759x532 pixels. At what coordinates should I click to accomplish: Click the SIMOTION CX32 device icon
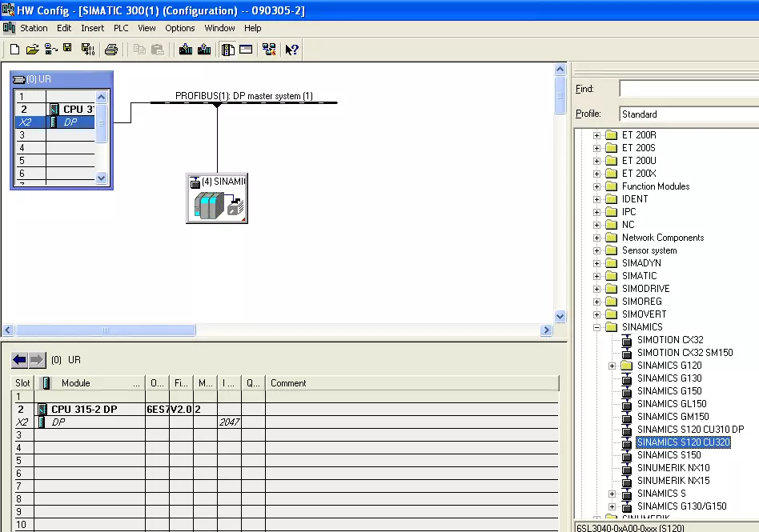[x=627, y=340]
